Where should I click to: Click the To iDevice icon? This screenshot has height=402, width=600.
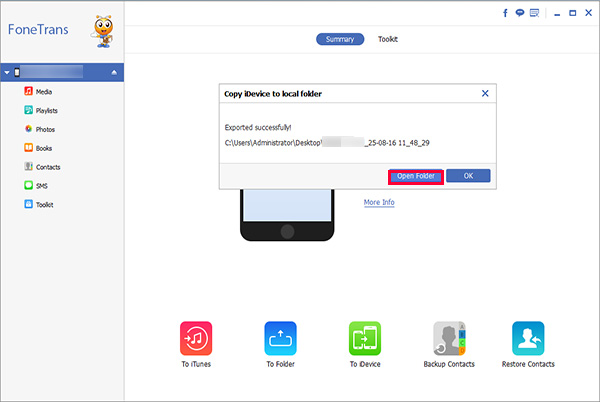point(365,339)
